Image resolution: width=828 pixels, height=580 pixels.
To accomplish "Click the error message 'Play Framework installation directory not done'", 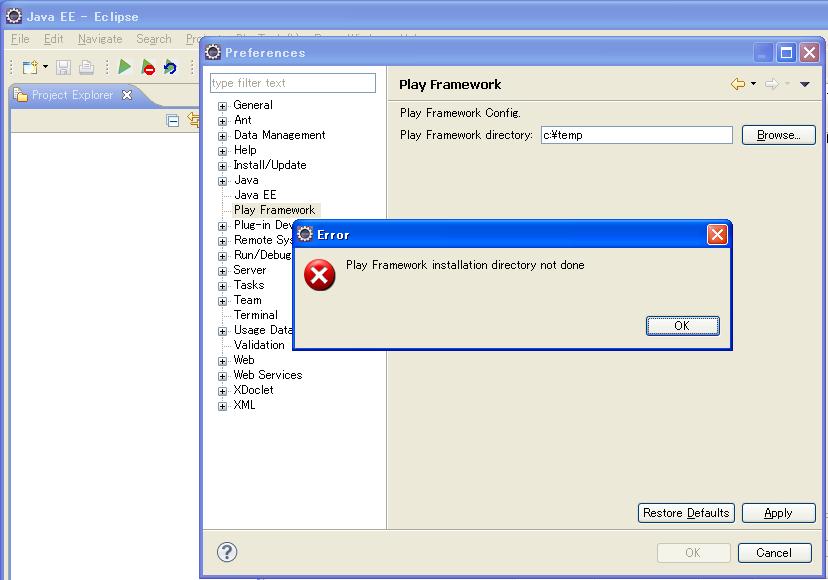I will pos(465,265).
